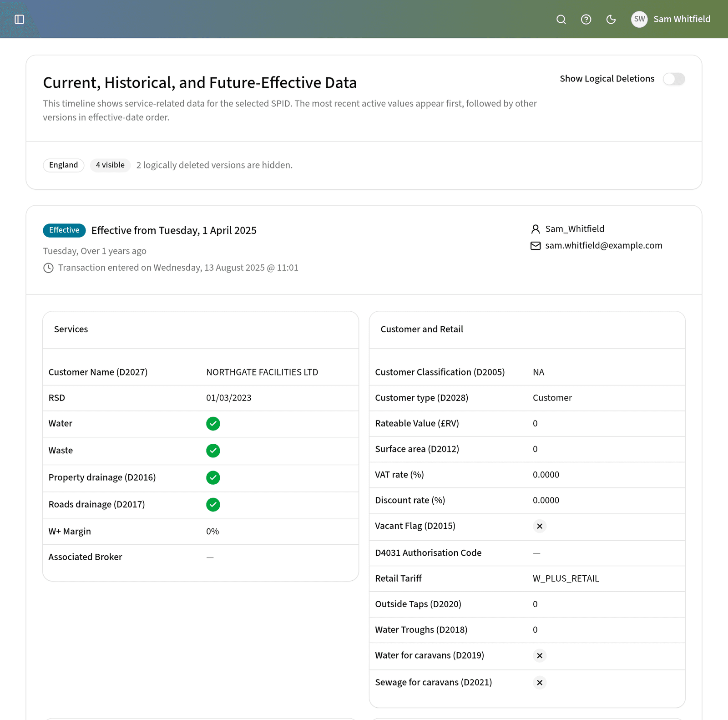Click the 4 visible badge

click(x=110, y=165)
